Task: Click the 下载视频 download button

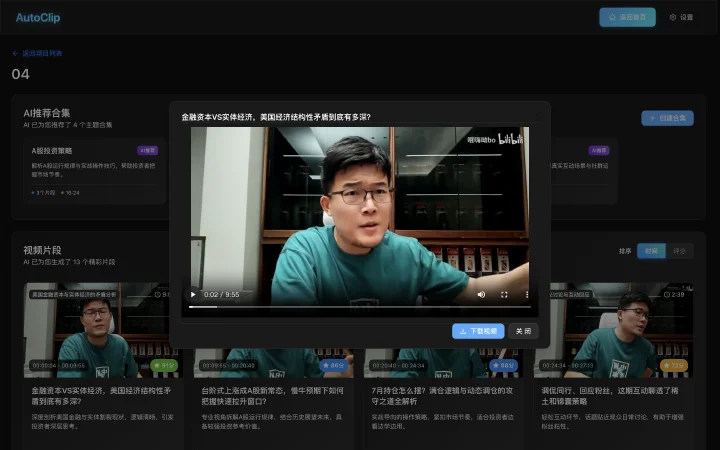Action: point(478,331)
